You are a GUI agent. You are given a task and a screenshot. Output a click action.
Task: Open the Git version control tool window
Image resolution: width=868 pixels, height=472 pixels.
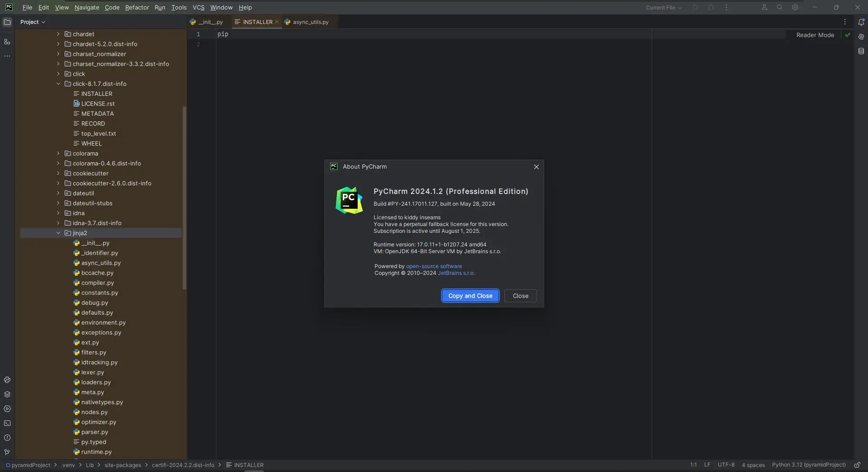pyautogui.click(x=7, y=452)
